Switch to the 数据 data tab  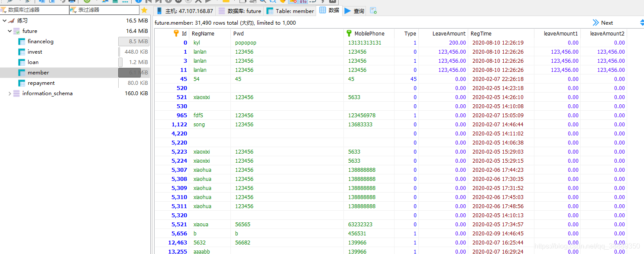[329, 10]
